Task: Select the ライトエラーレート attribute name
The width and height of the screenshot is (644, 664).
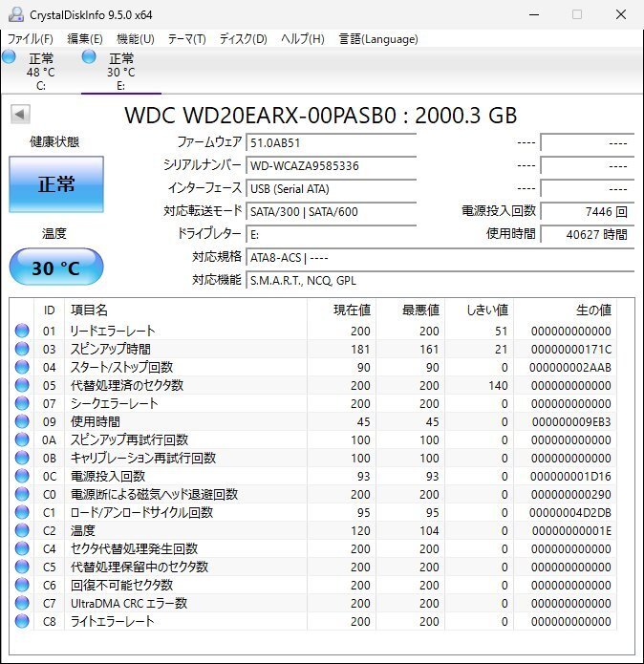Action: (x=112, y=621)
